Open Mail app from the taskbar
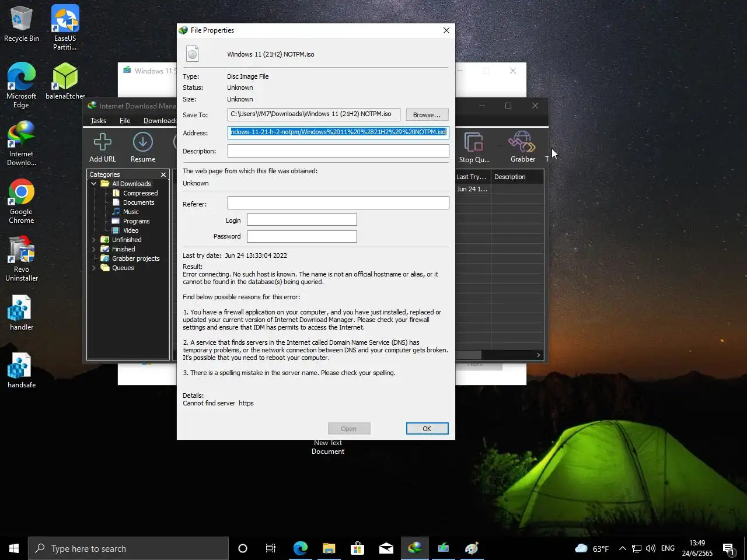The height and width of the screenshot is (560, 747). click(386, 548)
